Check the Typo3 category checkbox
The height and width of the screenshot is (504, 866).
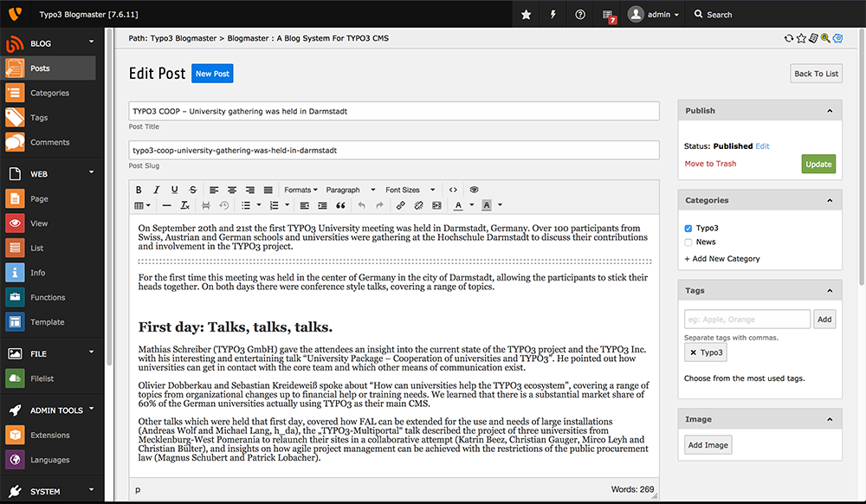[688, 228]
